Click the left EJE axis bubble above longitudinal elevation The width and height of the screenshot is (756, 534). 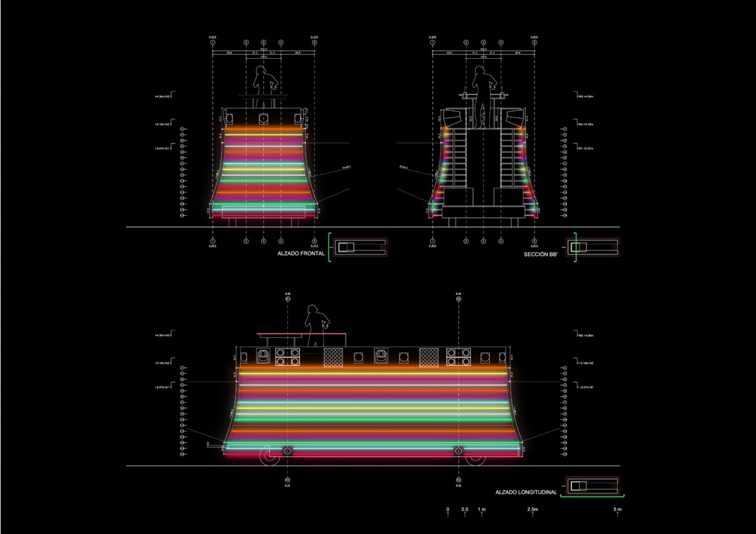(x=288, y=300)
